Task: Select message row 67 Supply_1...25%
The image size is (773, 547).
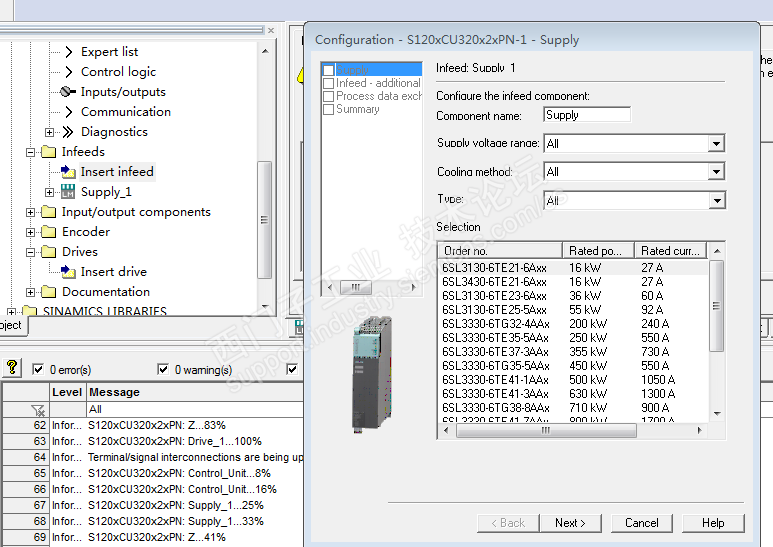Action: coord(153,506)
